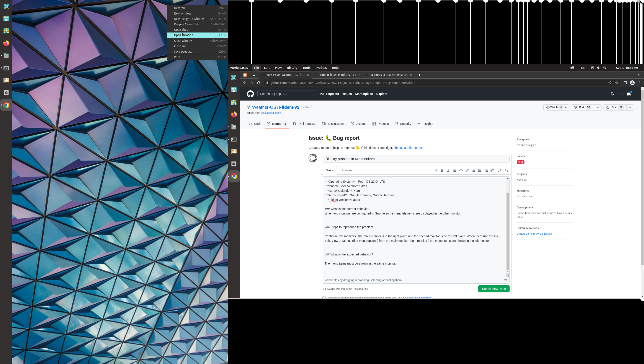Mention a user with the @ icon
Screen dimensions: 644x364
492,170
